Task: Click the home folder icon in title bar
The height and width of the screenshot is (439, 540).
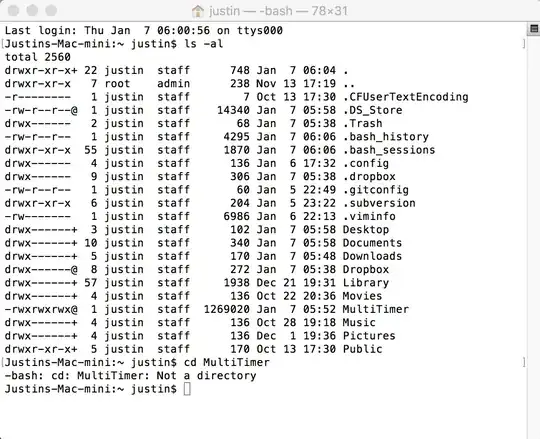Action: tap(198, 11)
